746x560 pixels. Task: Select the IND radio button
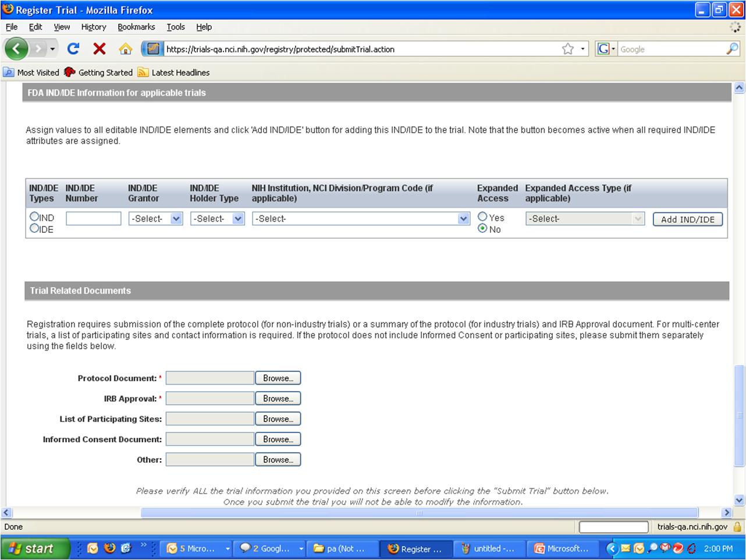tap(34, 217)
